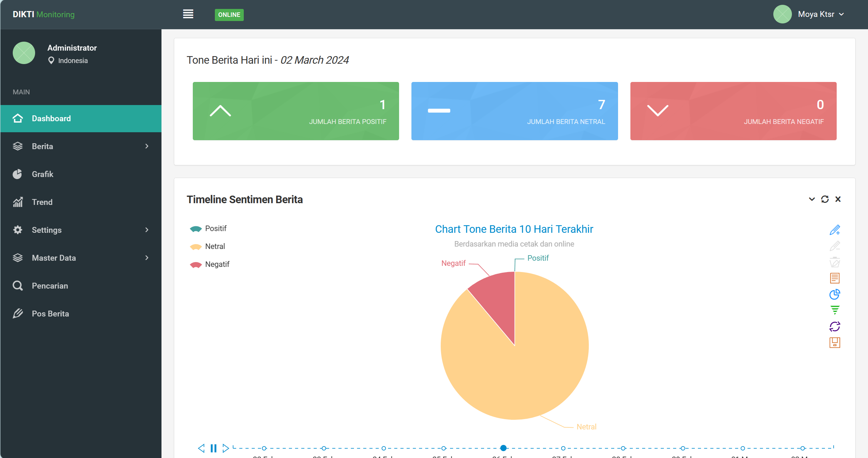Click the chart clear marks trash icon
The height and width of the screenshot is (458, 868).
(x=835, y=262)
